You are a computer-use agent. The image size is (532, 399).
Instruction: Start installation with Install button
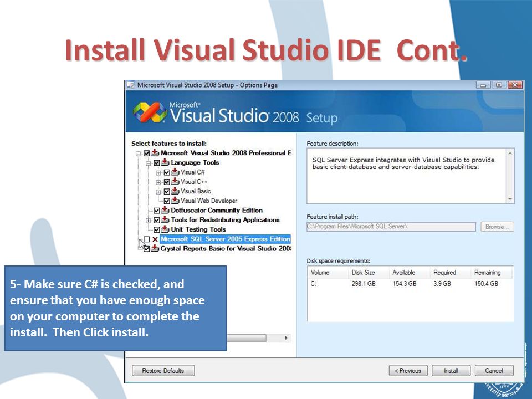pyautogui.click(x=451, y=371)
